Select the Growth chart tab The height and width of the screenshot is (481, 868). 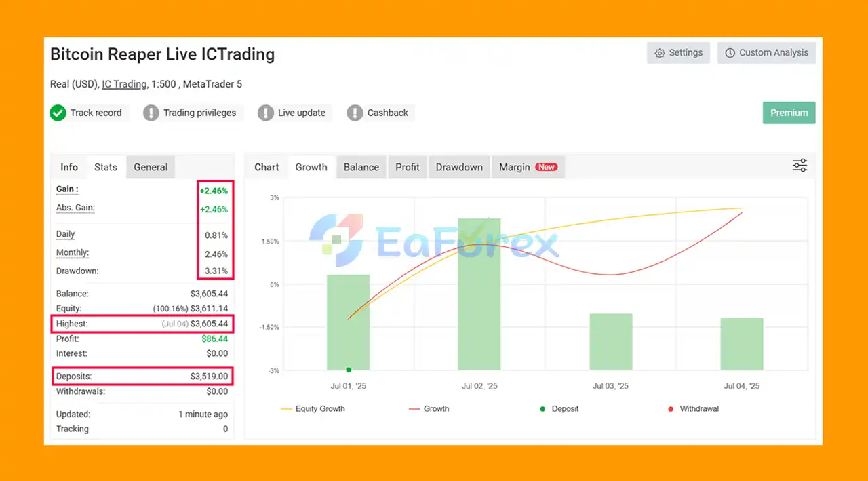coord(311,167)
